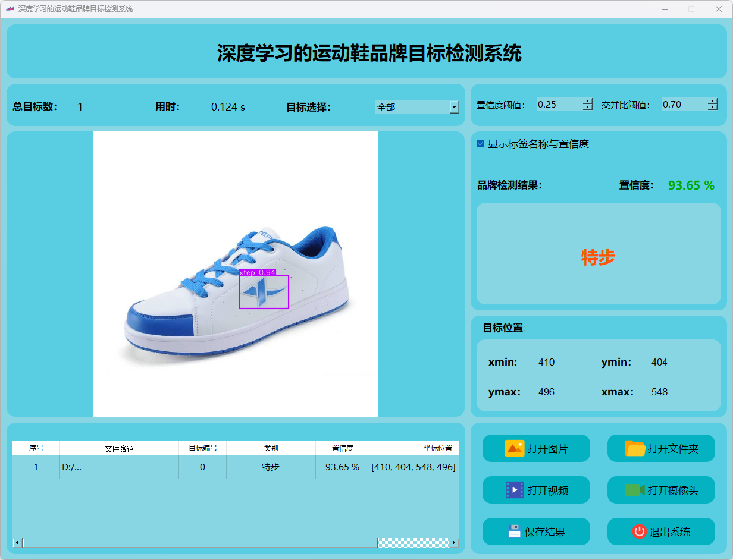This screenshot has height=560, width=733.
Task: Click the floppy disk icon on 保存结果
Action: tap(514, 531)
